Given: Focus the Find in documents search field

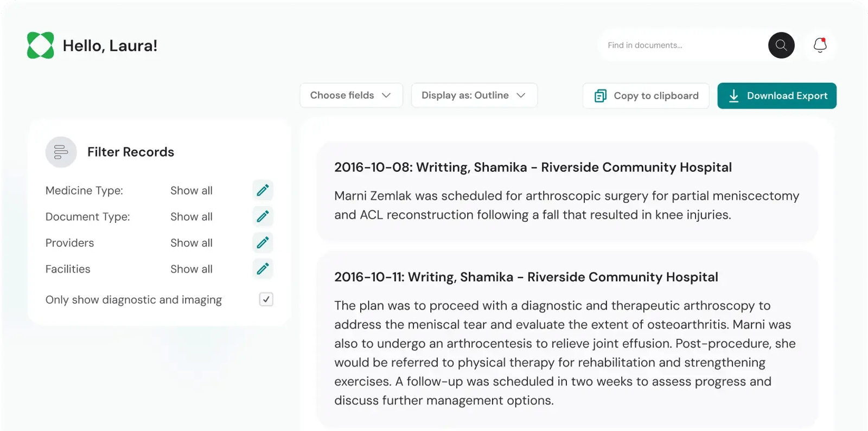Looking at the screenshot, I should click(x=684, y=45).
